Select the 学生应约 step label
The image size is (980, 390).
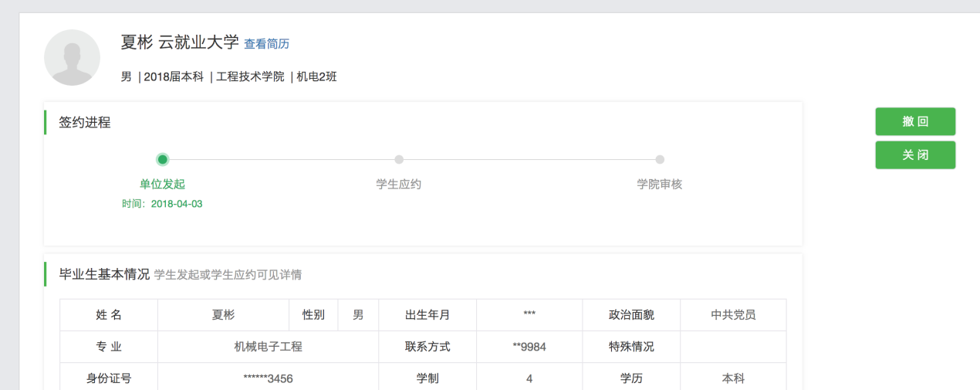[399, 184]
